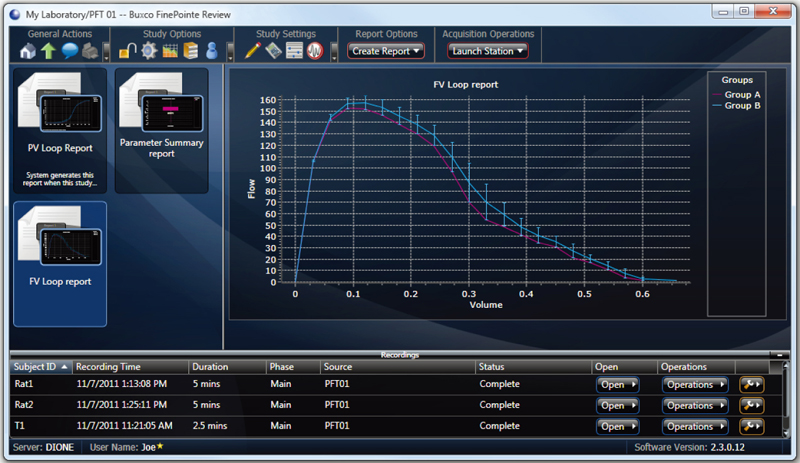Click Group A in the chart legend
The image size is (800, 463).
coord(743,94)
